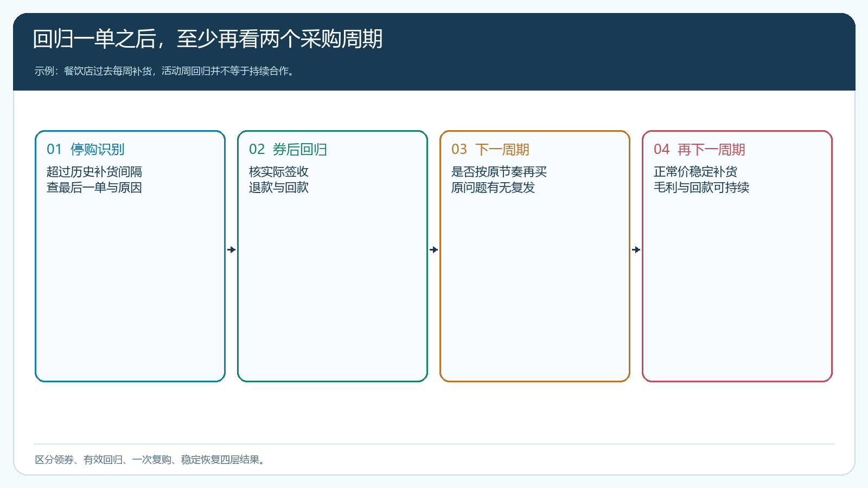The width and height of the screenshot is (868, 488).
Task: Click the arrow between cards 03 and 04
Action: click(636, 250)
